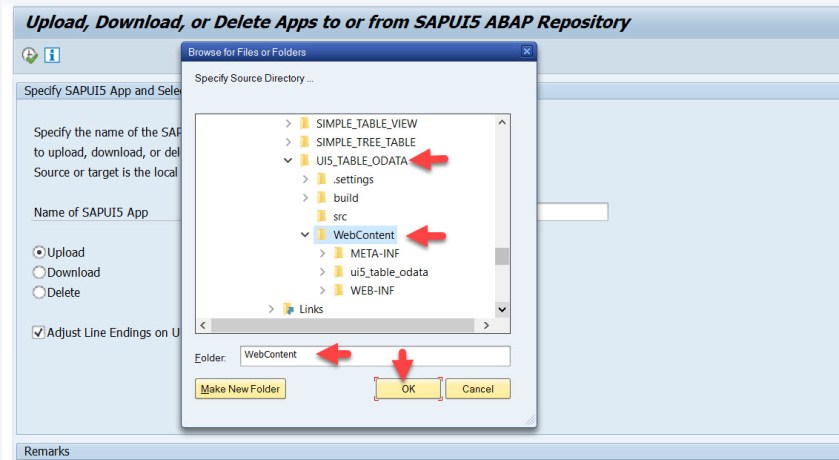Close the Browse for Files dialog

(527, 51)
